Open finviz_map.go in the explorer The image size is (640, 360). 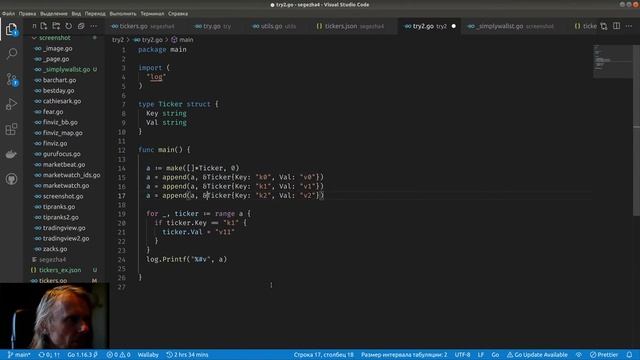62,133
